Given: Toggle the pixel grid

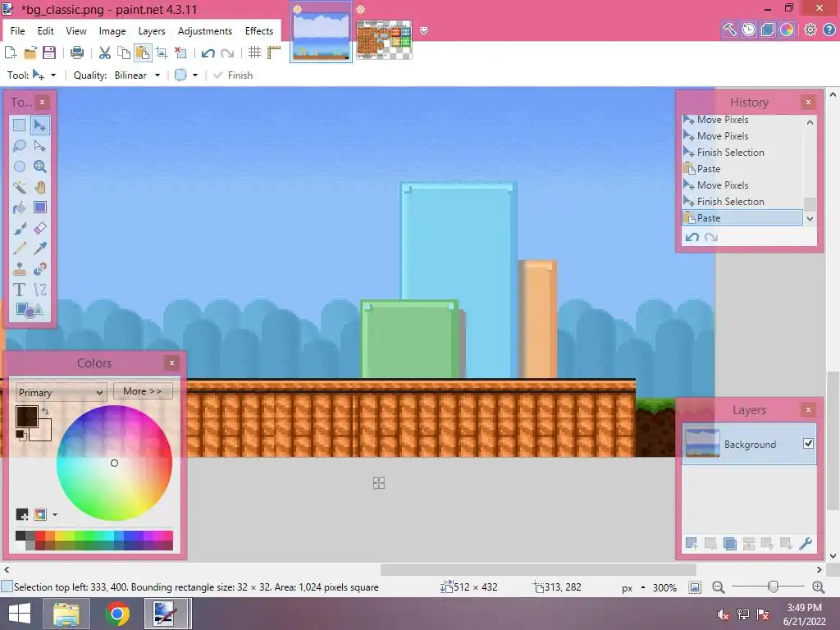Looking at the screenshot, I should 255,52.
